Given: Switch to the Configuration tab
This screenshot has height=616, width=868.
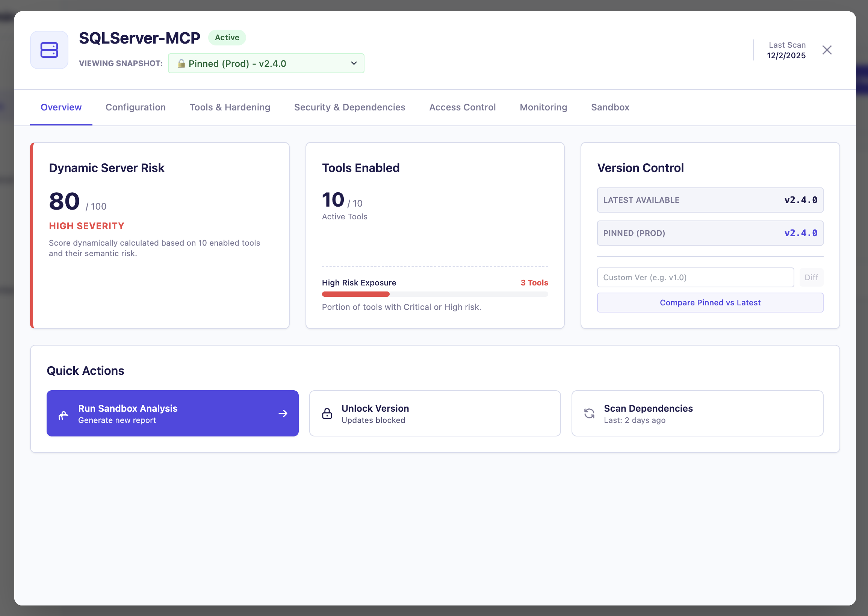Looking at the screenshot, I should click(135, 107).
